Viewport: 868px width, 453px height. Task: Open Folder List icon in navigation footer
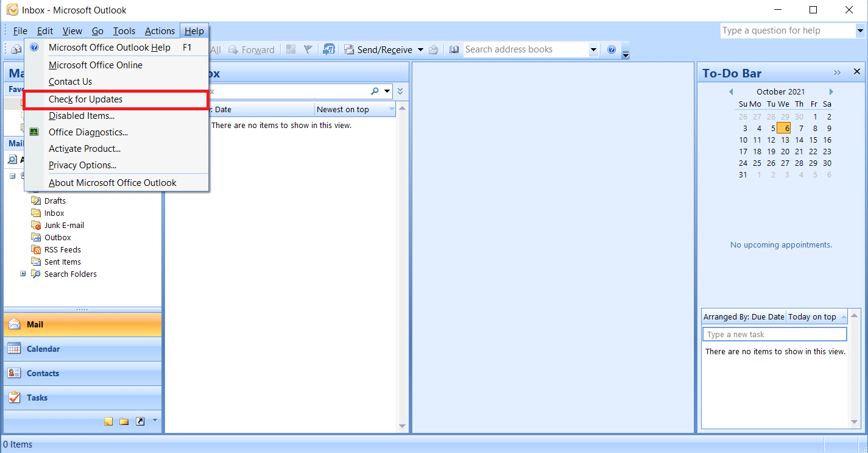(x=124, y=421)
